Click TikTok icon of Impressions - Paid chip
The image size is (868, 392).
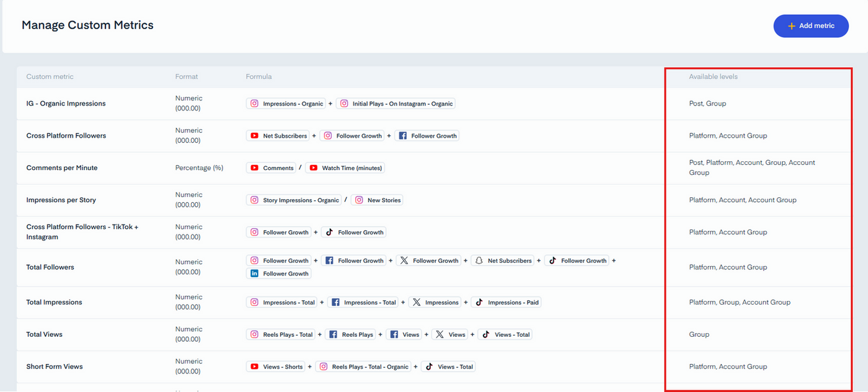pyautogui.click(x=479, y=303)
